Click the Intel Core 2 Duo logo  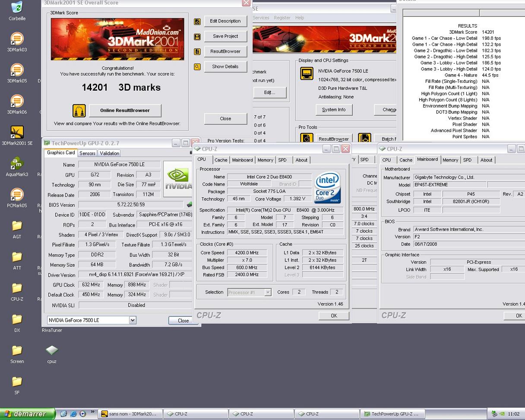(328, 188)
